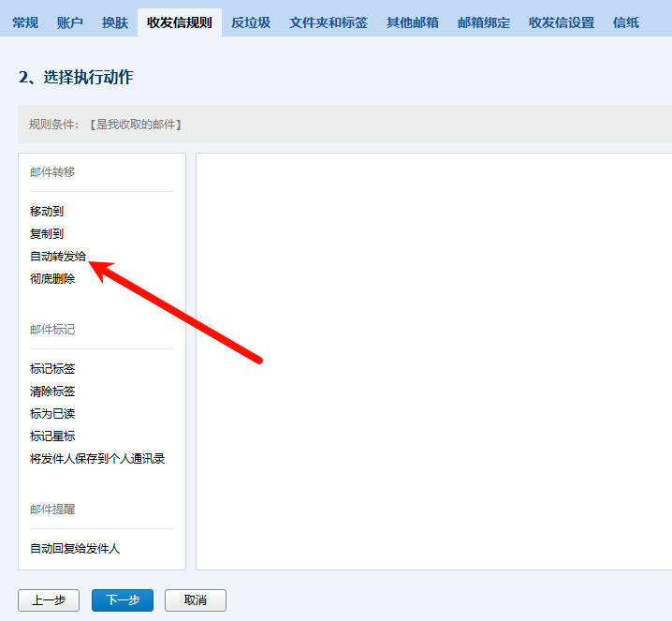Select the 复制到 action

click(x=47, y=234)
